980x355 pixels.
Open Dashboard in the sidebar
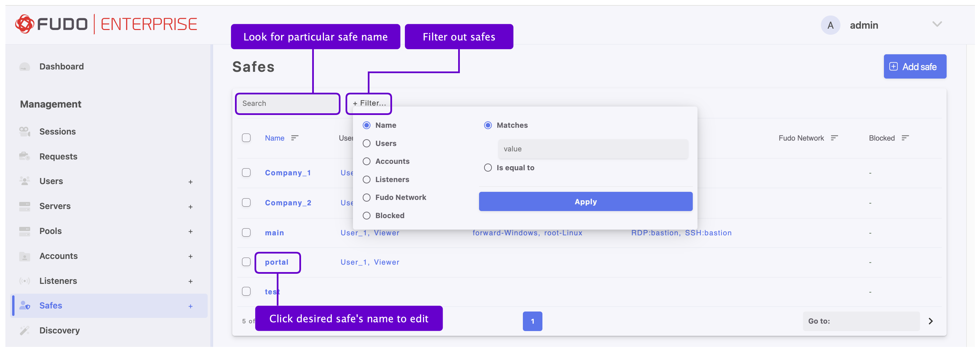(x=62, y=67)
